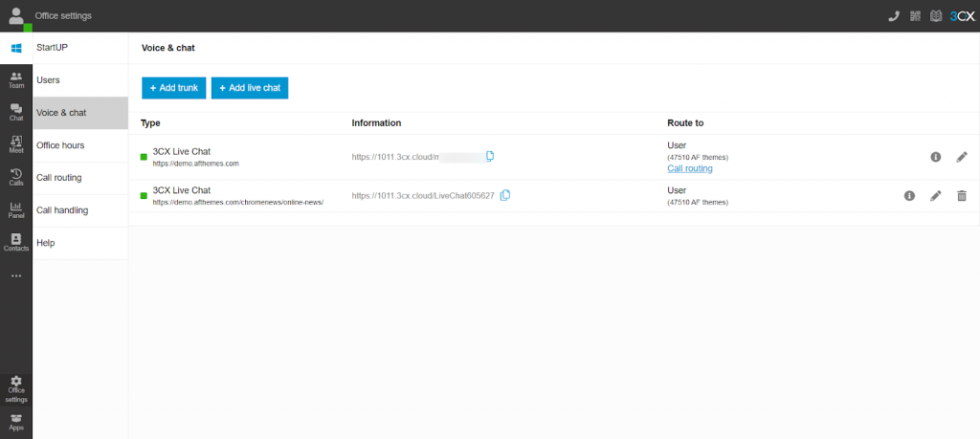Show info for demo.afthemes.com live chat
This screenshot has width=980, height=439.
tap(936, 158)
